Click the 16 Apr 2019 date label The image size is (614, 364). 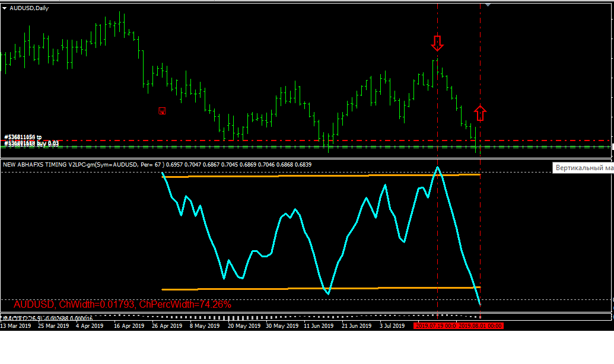tap(129, 325)
